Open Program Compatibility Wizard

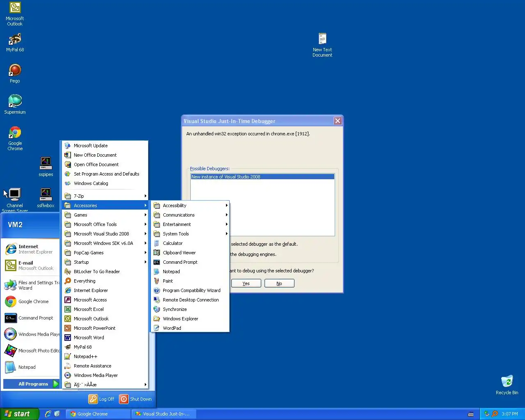190,290
